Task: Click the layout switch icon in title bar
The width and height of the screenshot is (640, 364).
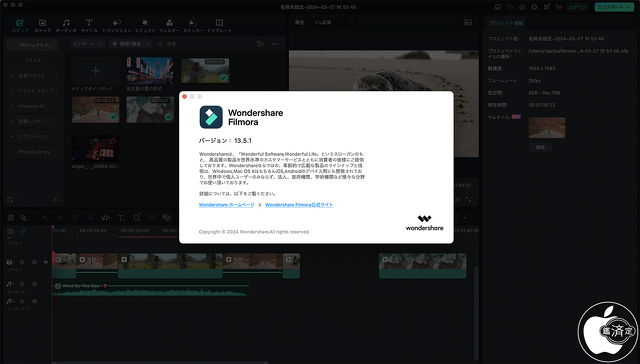Action: point(498,7)
